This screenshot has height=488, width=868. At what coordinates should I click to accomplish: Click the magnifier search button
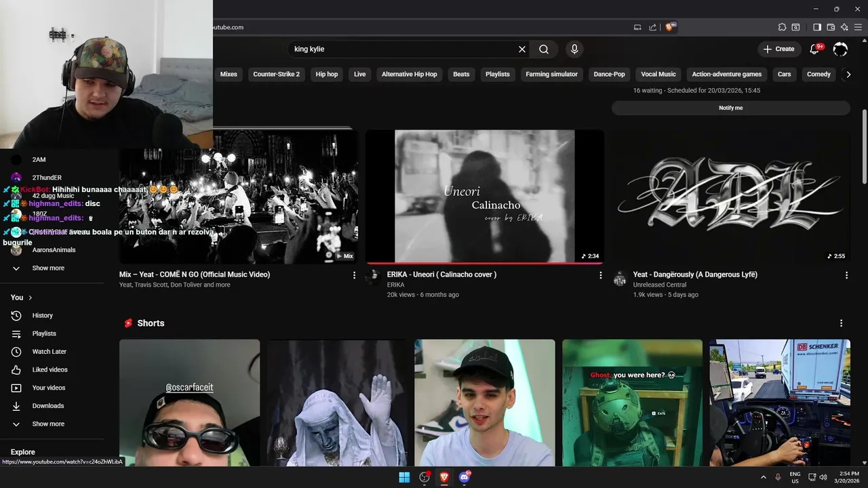(x=544, y=49)
